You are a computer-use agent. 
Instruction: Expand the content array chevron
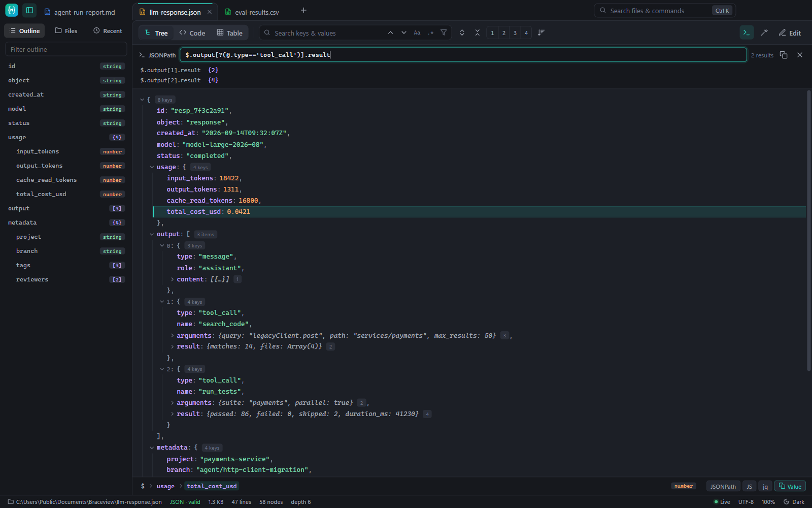(172, 279)
